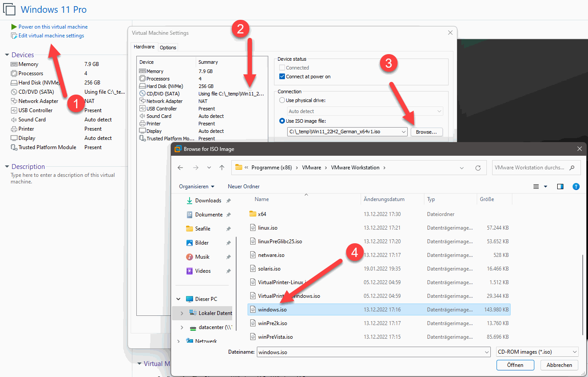Click the back arrow in file dialog
588x377 pixels.
pyautogui.click(x=180, y=168)
